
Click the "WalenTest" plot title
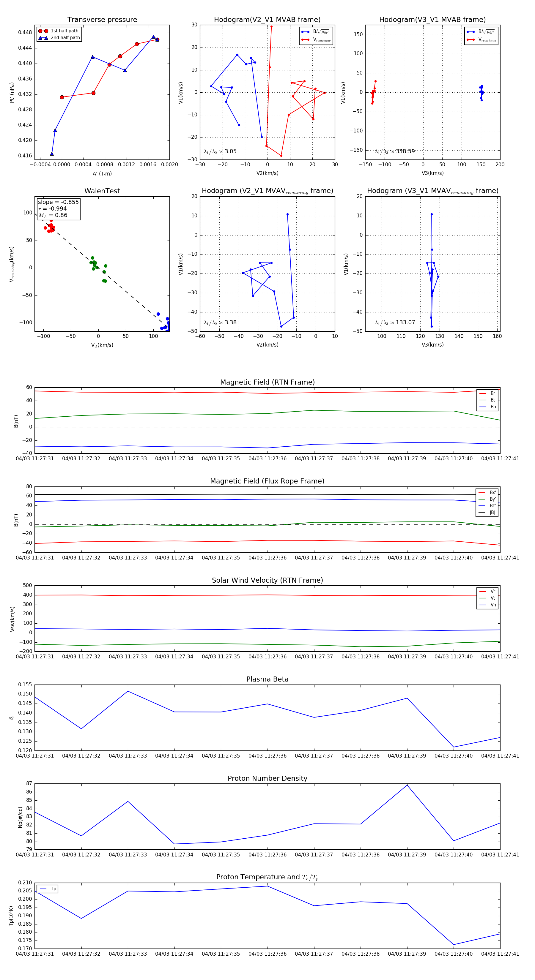(x=102, y=191)
